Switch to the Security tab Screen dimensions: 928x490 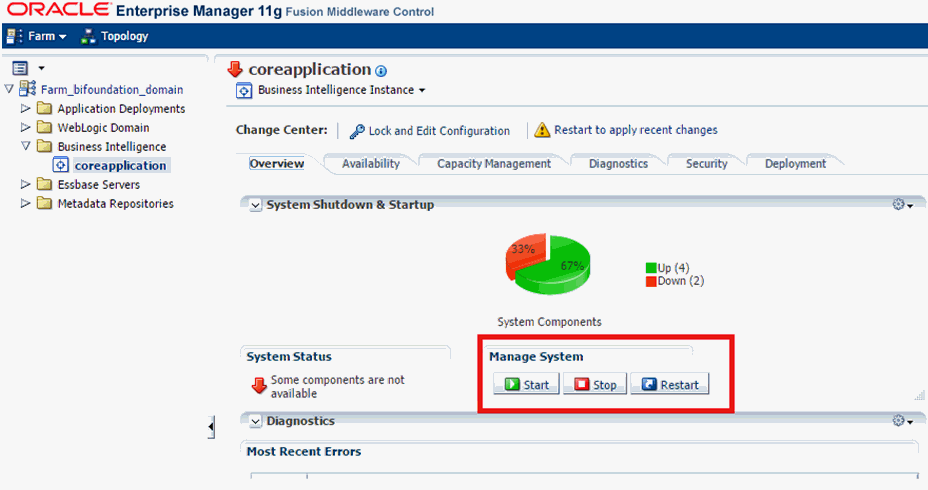[707, 164]
